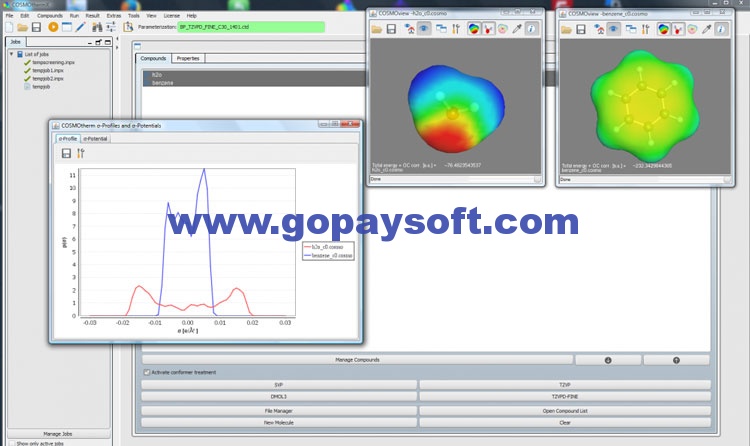
Task: Reset view home icon in benzene COSMOview
Action: [x=599, y=30]
